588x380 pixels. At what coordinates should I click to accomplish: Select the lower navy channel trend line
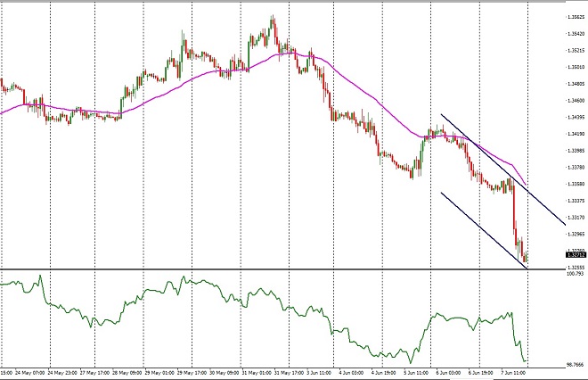[484, 231]
